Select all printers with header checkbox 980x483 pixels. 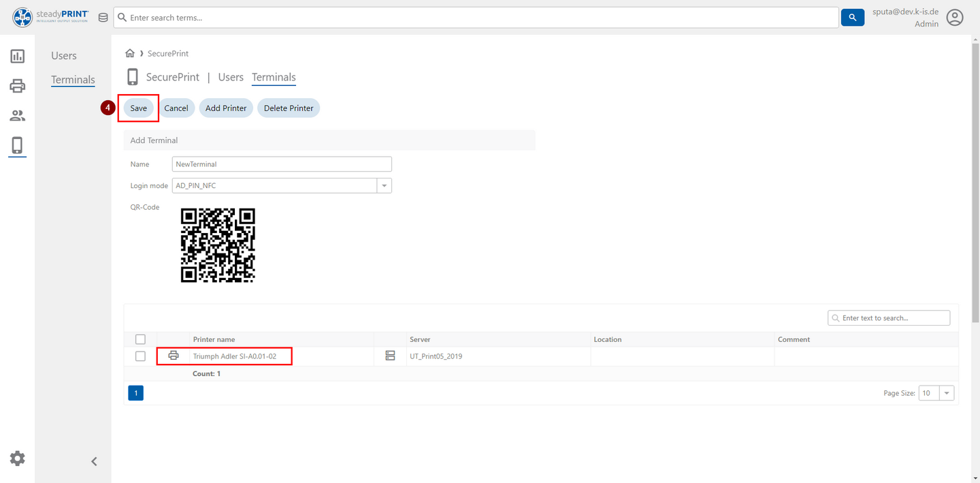(140, 339)
